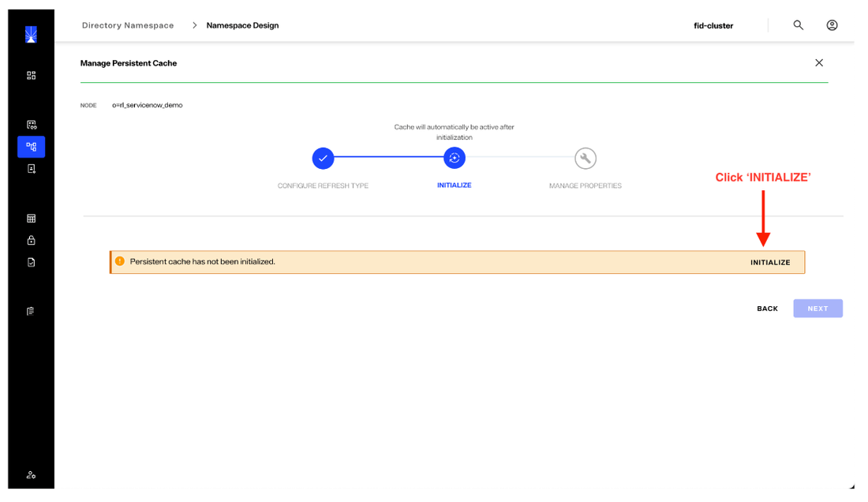Click 'Persistent cache has not been initialized.' message
This screenshot has height=502, width=868.
203,261
